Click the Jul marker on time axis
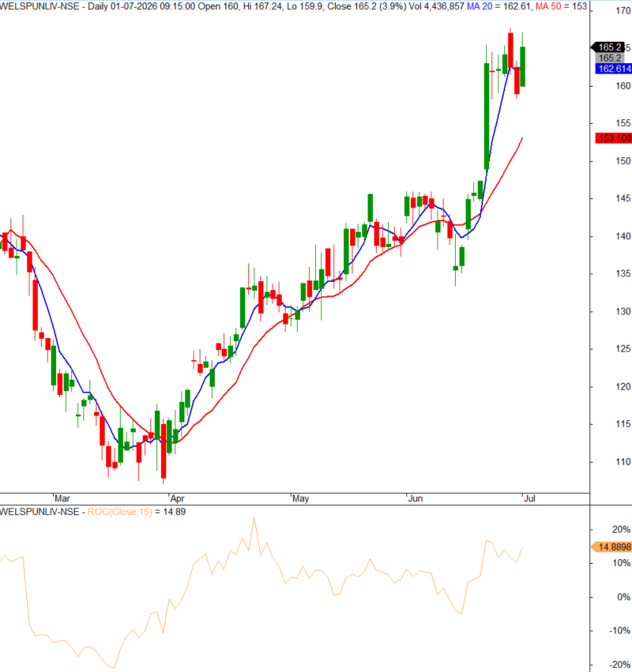 click(x=529, y=498)
